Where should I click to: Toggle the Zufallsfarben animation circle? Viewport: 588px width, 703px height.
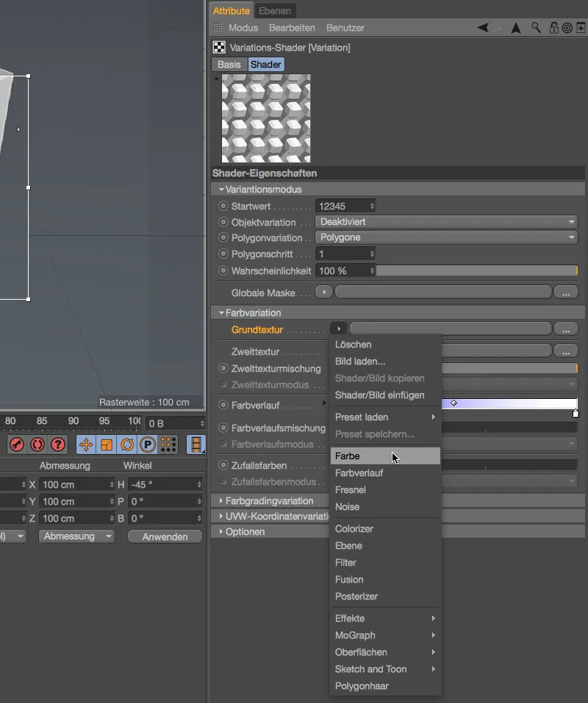click(223, 466)
